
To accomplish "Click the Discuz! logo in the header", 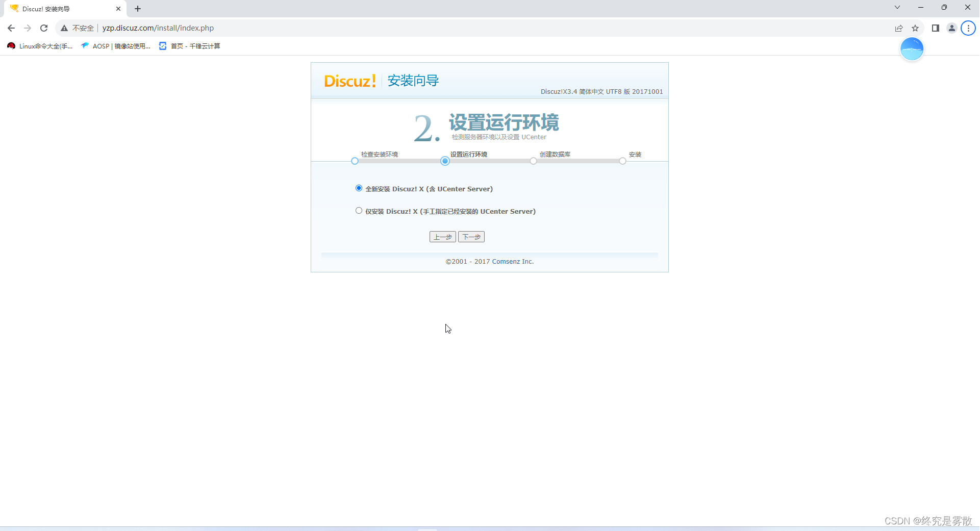I will tap(350, 81).
